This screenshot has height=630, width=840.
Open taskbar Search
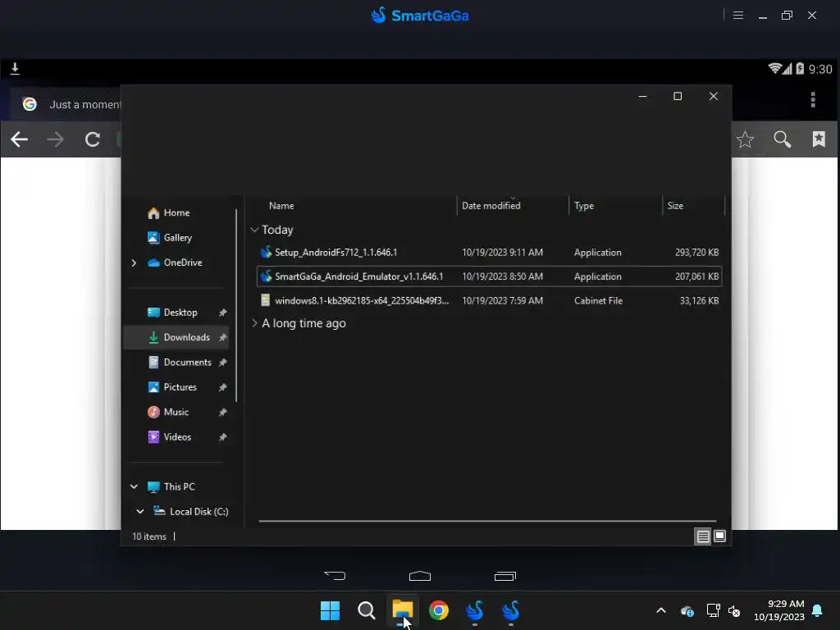[367, 610]
